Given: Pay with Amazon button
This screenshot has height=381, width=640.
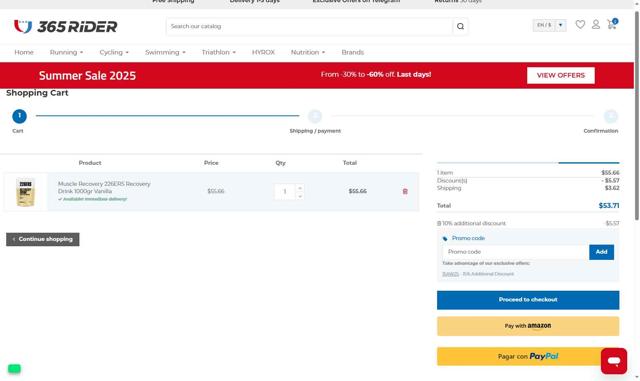Looking at the screenshot, I should tap(528, 326).
